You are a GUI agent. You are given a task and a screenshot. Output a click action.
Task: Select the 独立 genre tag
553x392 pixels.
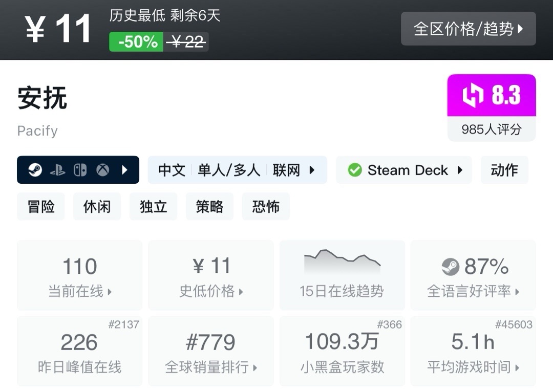[153, 207]
